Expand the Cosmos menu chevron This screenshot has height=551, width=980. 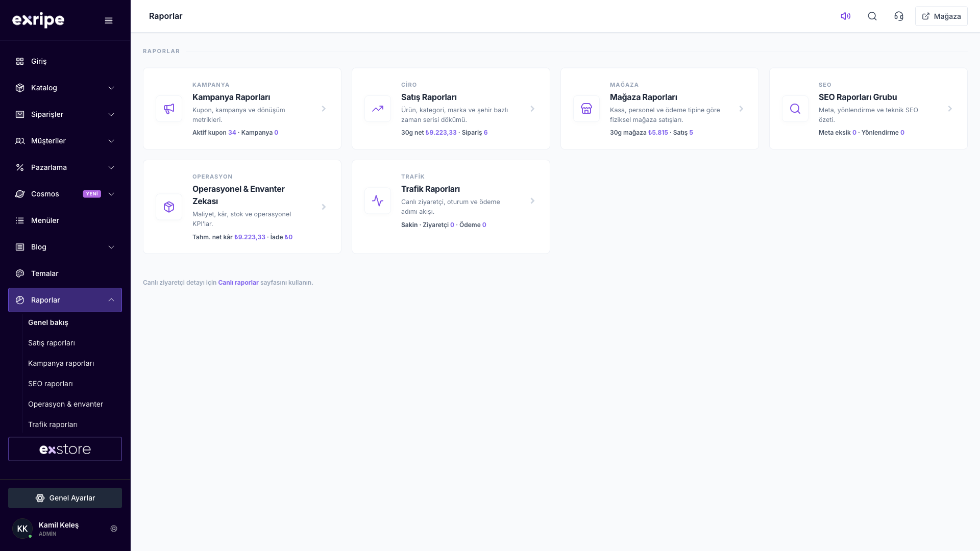click(111, 194)
